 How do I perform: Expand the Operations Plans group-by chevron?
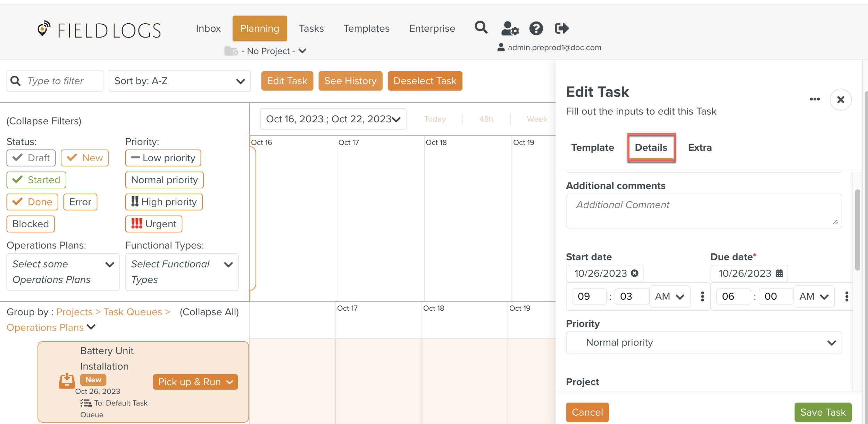(91, 327)
